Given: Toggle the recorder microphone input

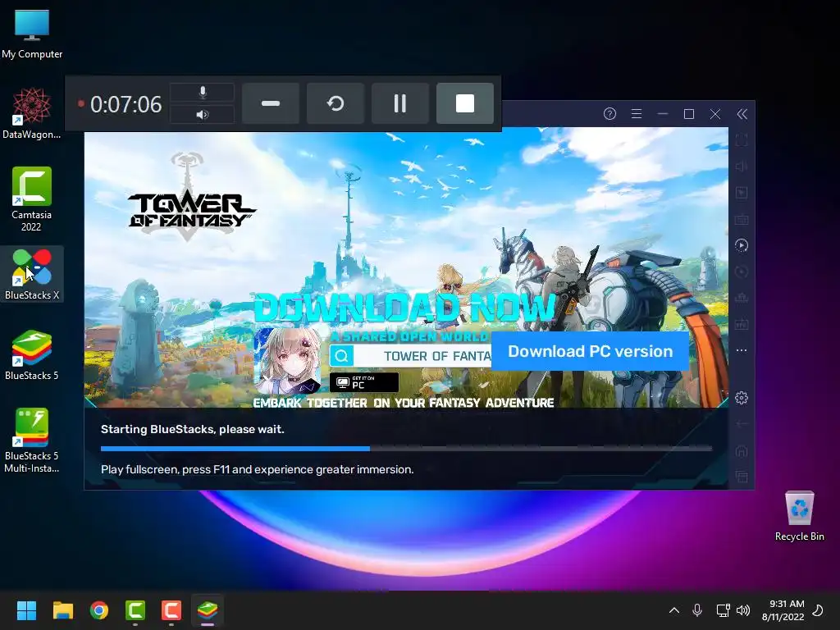Looking at the screenshot, I should tap(202, 92).
